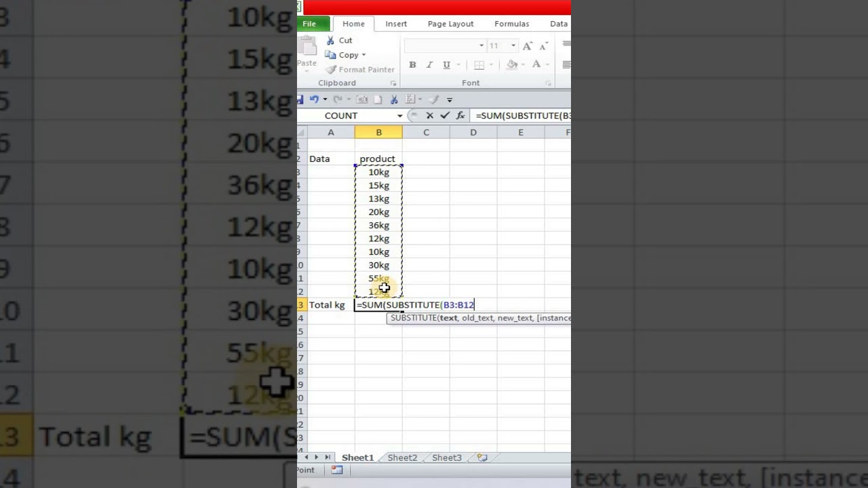Click the Decrease Font Size icon

point(542,45)
